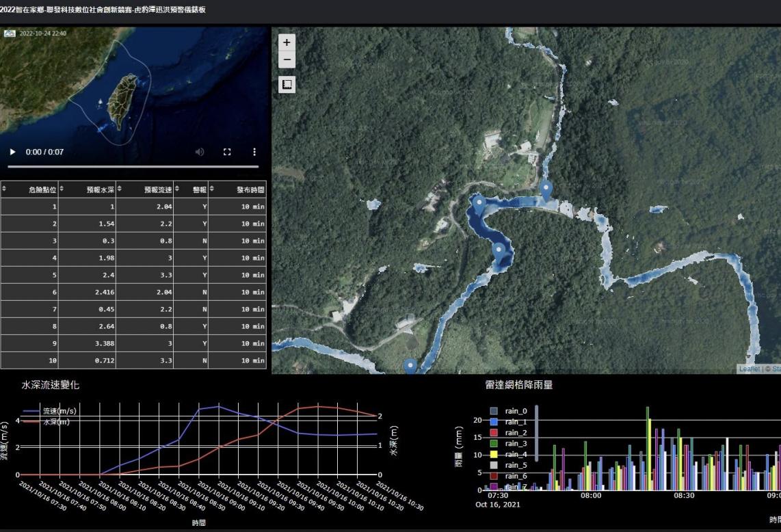Select the forecast depth cell 2.64

click(87, 326)
